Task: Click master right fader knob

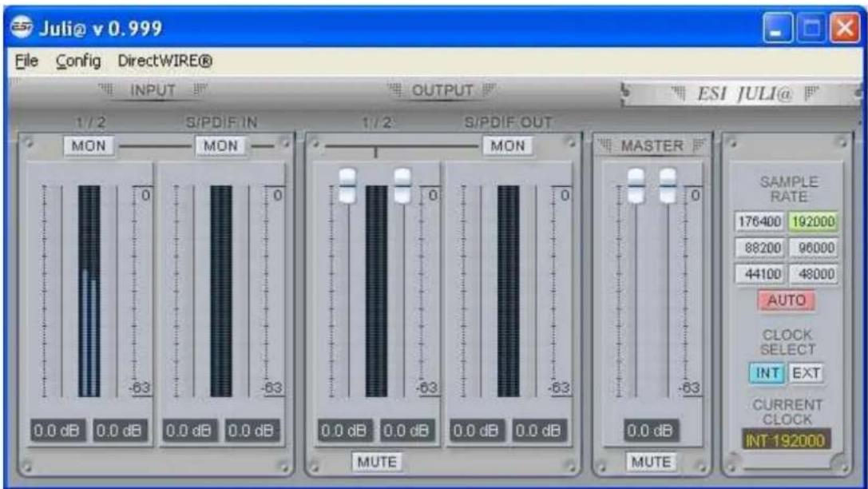Action: click(668, 185)
